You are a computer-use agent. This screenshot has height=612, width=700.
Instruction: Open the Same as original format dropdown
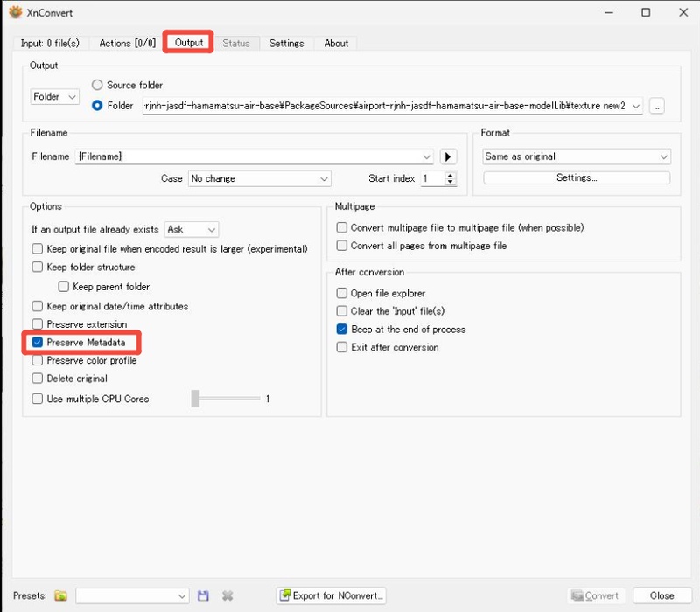[577, 156]
